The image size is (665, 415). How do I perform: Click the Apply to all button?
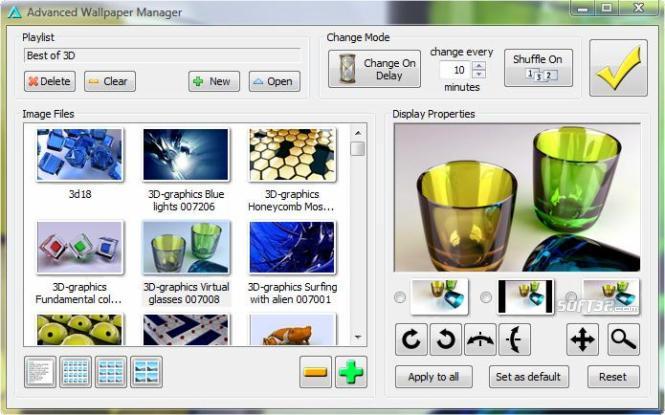433,376
